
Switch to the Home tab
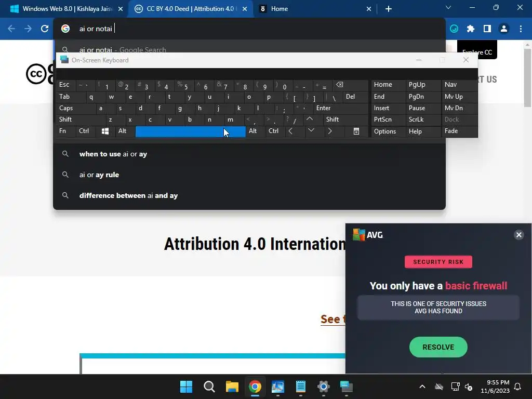(x=315, y=9)
